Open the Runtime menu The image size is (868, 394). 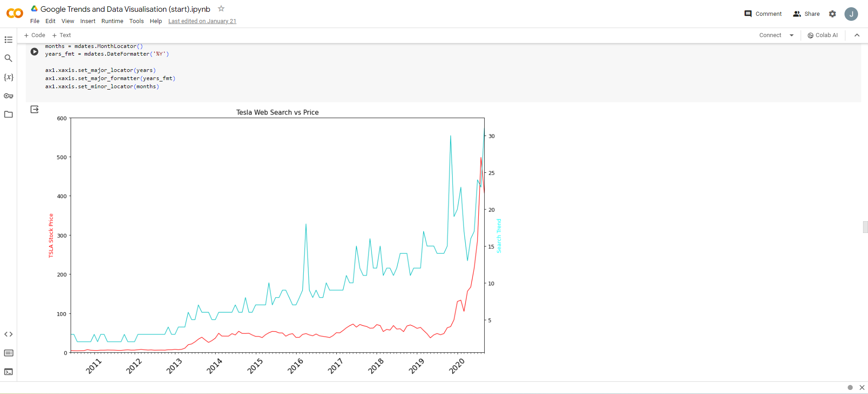pyautogui.click(x=112, y=21)
